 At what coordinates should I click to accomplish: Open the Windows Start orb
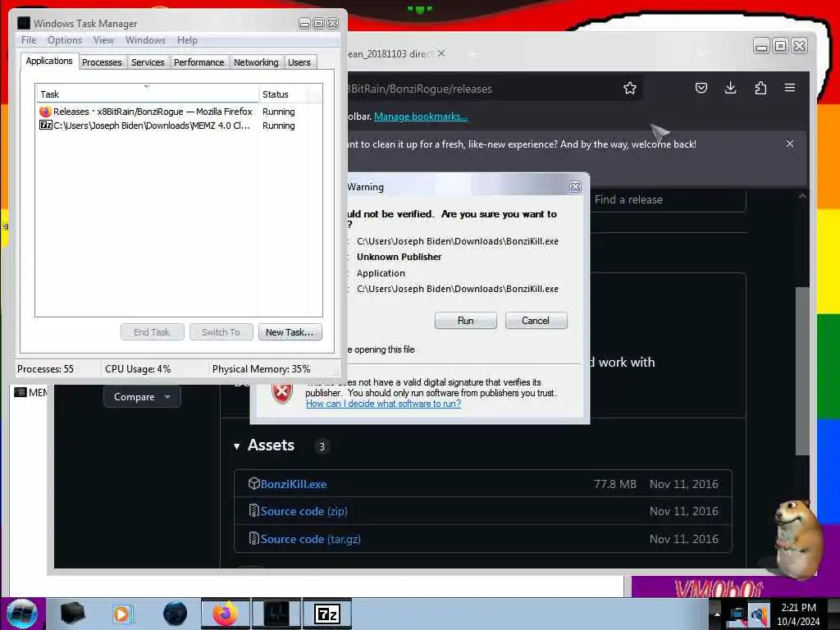tap(22, 614)
